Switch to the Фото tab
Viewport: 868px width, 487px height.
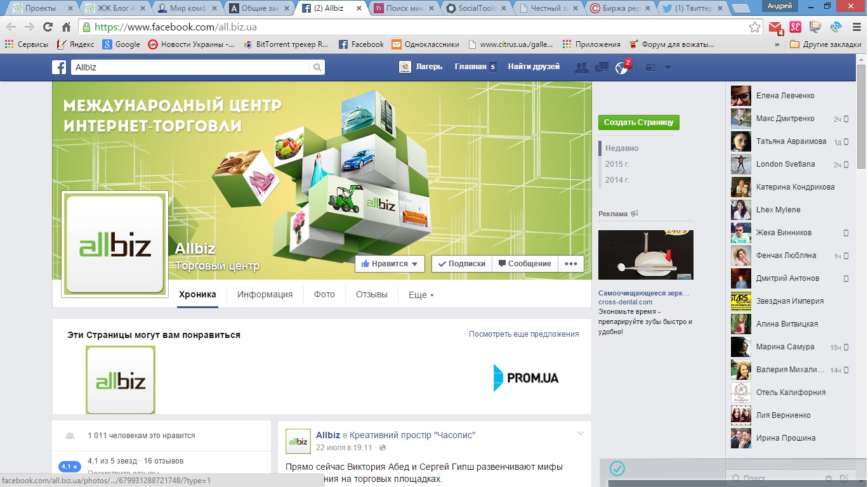point(324,295)
